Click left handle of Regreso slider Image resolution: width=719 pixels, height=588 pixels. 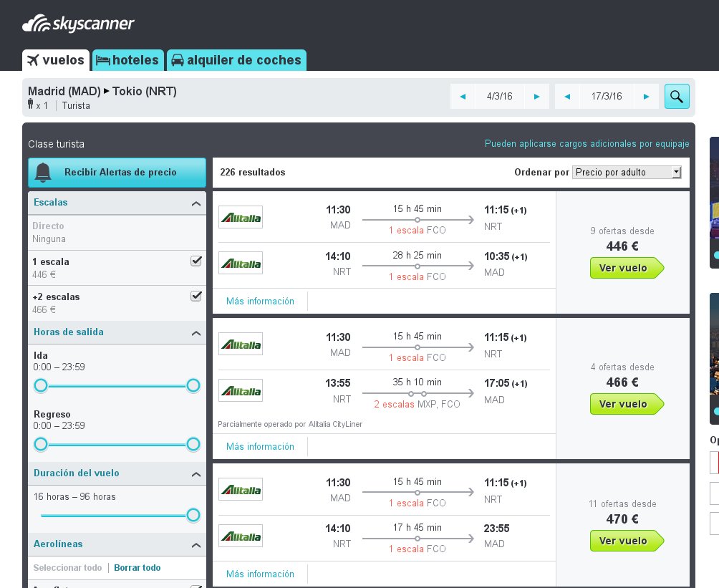pos(41,445)
